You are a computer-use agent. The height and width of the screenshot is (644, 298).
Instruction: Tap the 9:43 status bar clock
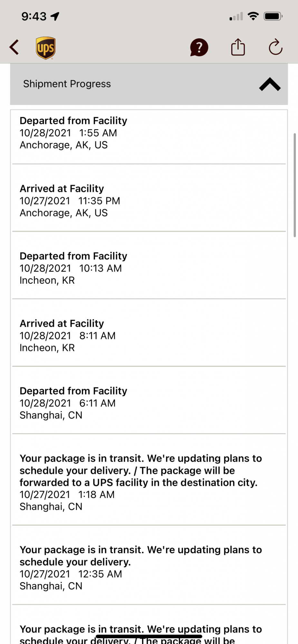point(34,16)
